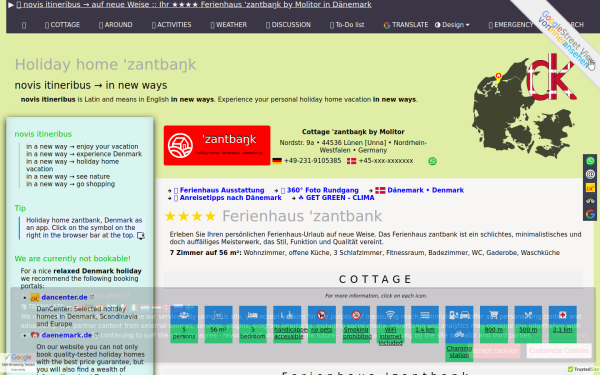Open the no pets tile
Screen dimensions: 600x375
(321, 324)
